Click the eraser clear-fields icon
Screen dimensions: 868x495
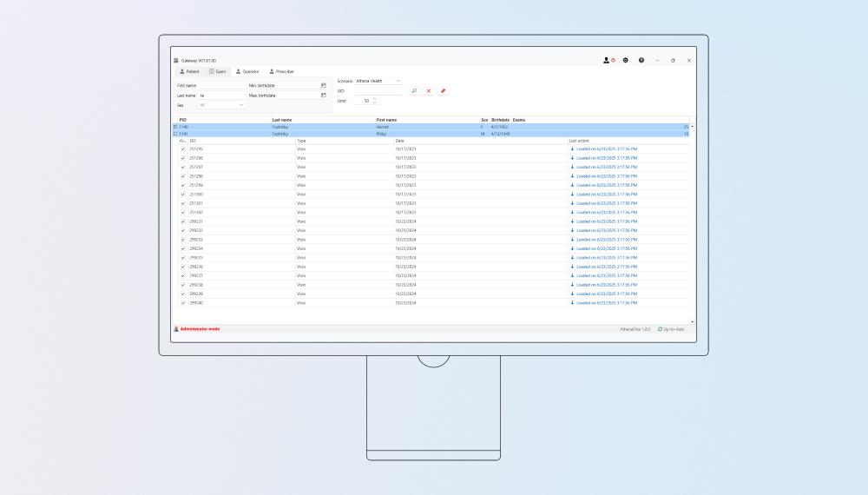[443, 90]
